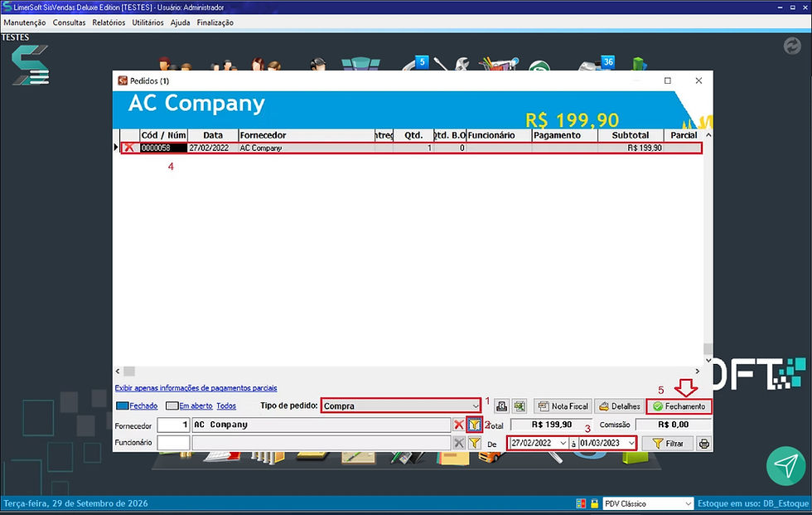Click the Fornecedor name field AC Company
The height and width of the screenshot is (515, 812).
321,425
